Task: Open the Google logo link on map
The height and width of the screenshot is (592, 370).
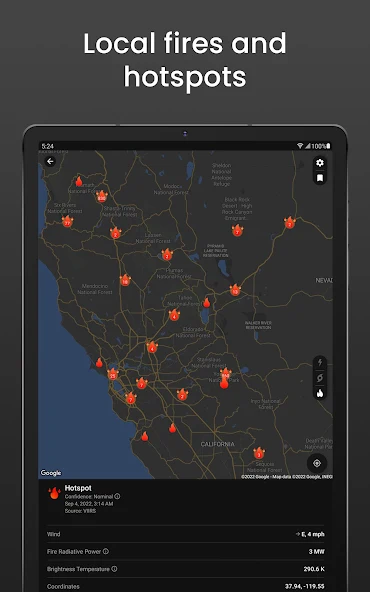Action: (x=51, y=473)
